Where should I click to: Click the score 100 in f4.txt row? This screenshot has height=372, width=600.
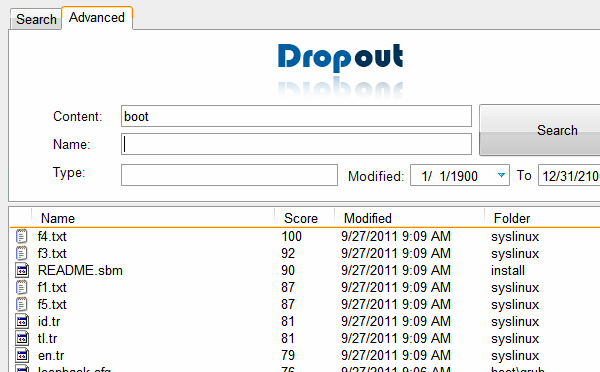pyautogui.click(x=292, y=236)
